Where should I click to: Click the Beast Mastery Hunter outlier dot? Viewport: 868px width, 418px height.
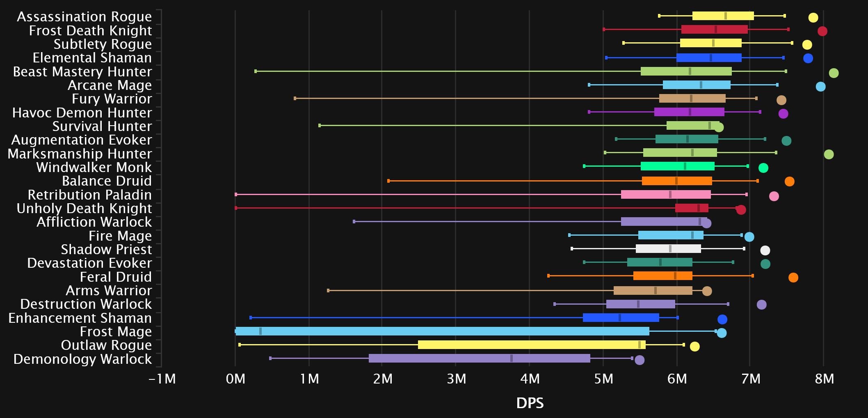(834, 73)
